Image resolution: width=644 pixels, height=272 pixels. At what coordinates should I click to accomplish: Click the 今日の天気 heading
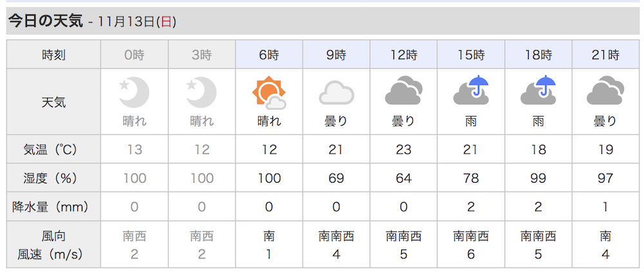tap(46, 21)
